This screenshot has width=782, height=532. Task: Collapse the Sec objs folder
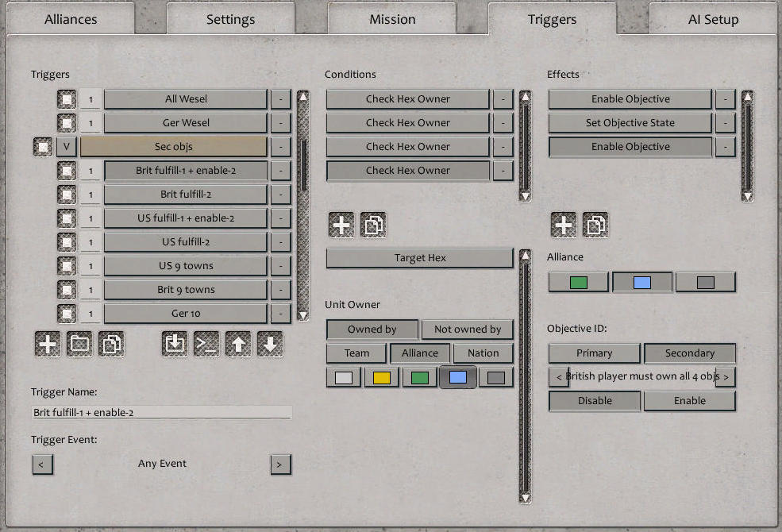pyautogui.click(x=67, y=147)
